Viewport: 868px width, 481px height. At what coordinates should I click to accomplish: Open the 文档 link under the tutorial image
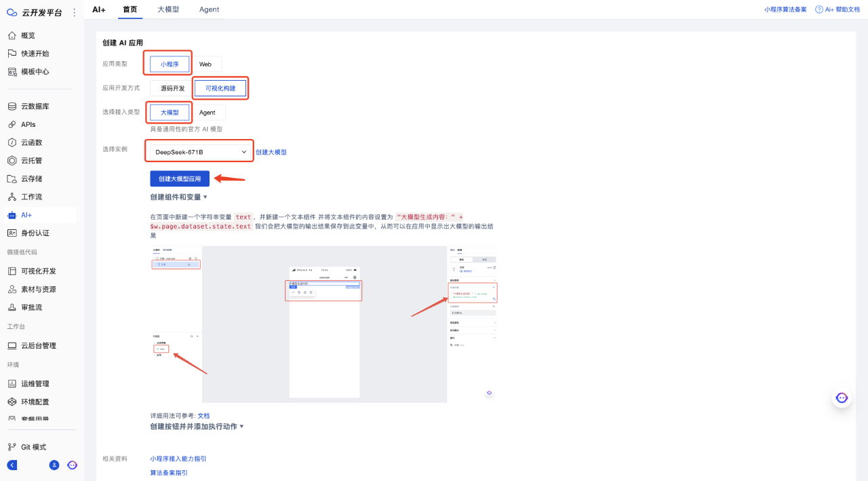tap(203, 415)
